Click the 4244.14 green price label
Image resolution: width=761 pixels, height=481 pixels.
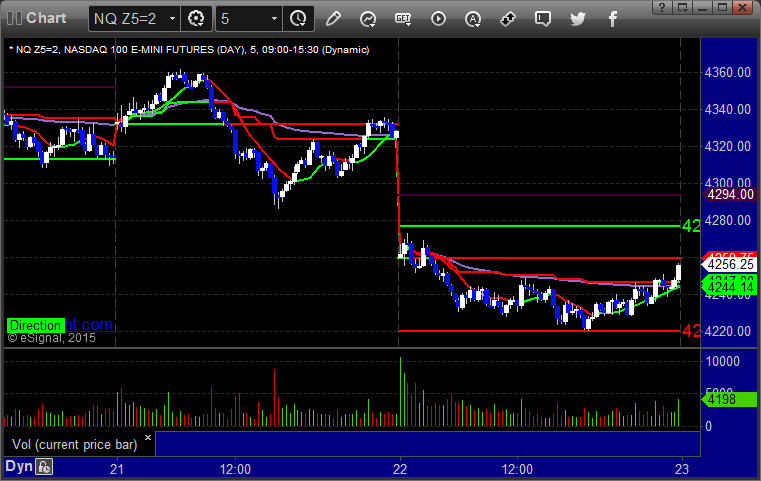click(729, 287)
